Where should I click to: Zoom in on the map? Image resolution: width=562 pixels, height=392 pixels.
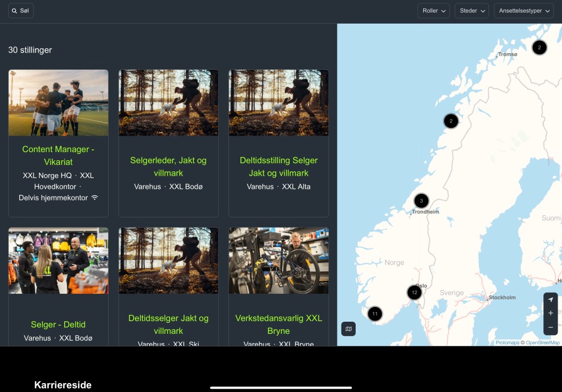pos(550,313)
